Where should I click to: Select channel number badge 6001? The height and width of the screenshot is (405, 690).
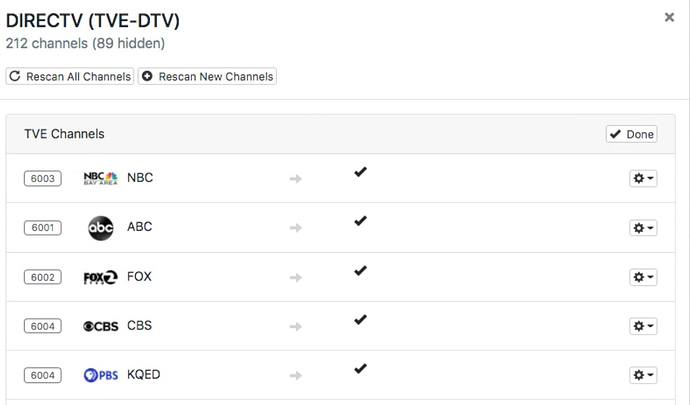click(43, 228)
